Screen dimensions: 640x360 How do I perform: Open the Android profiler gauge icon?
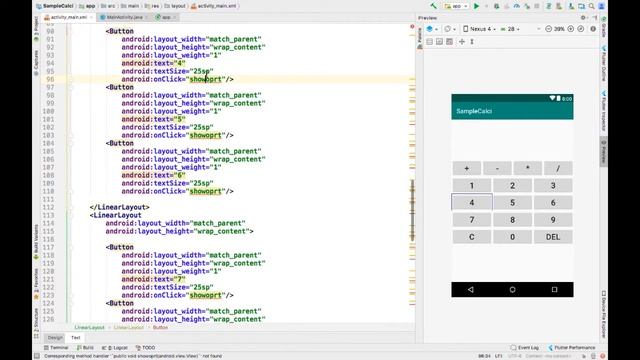[x=517, y=6]
